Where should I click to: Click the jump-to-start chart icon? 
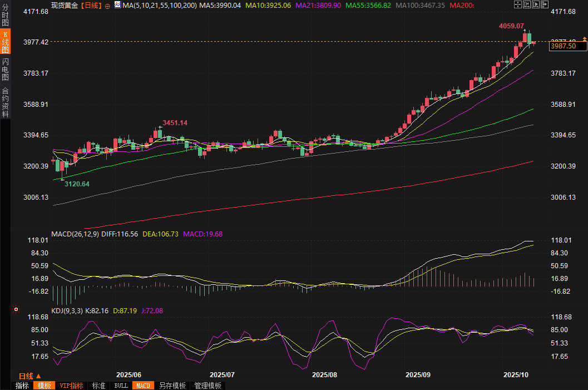(x=526, y=5)
